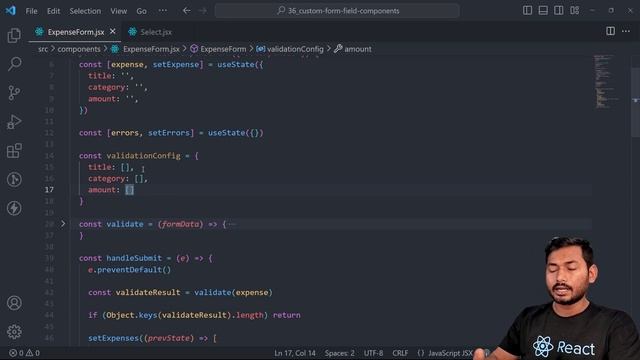
Task: Open the editor More Actions ellipsis
Action: tap(626, 31)
